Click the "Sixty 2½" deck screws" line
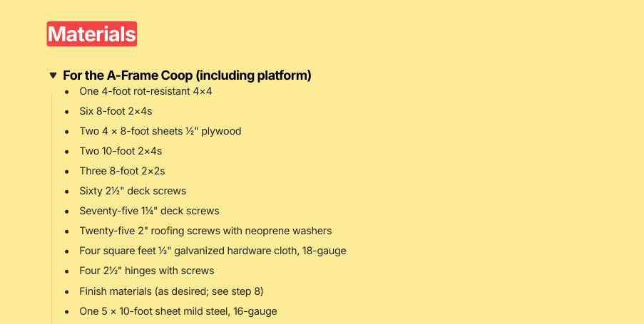The width and height of the screenshot is (644, 324). [133, 191]
